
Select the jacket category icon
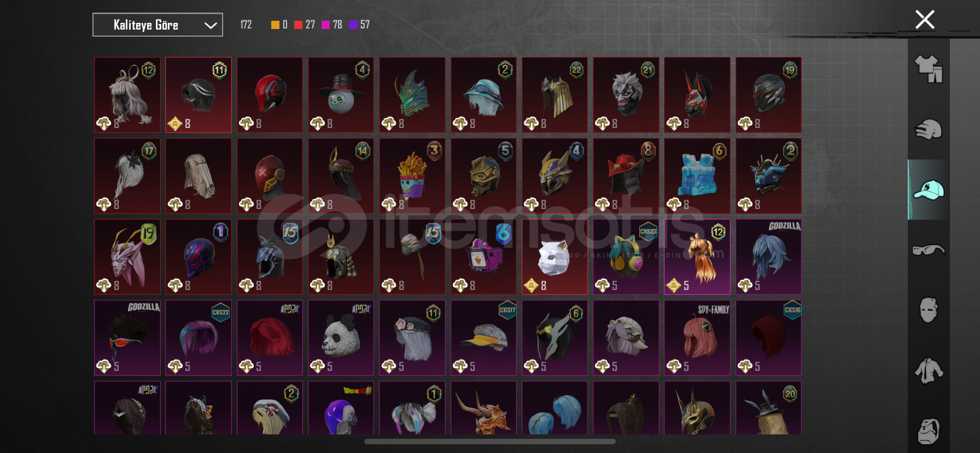[929, 370]
